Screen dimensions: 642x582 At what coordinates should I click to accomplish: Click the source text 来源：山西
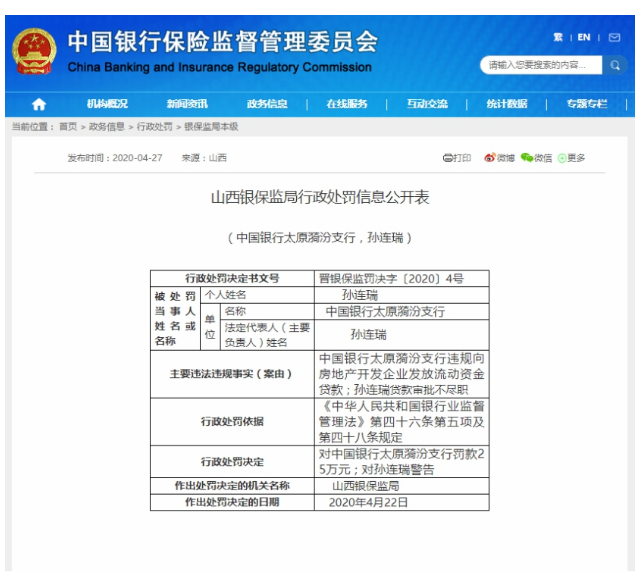tap(204, 158)
